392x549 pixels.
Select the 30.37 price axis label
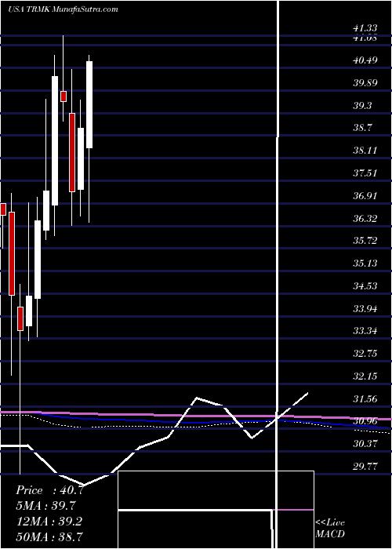click(365, 444)
